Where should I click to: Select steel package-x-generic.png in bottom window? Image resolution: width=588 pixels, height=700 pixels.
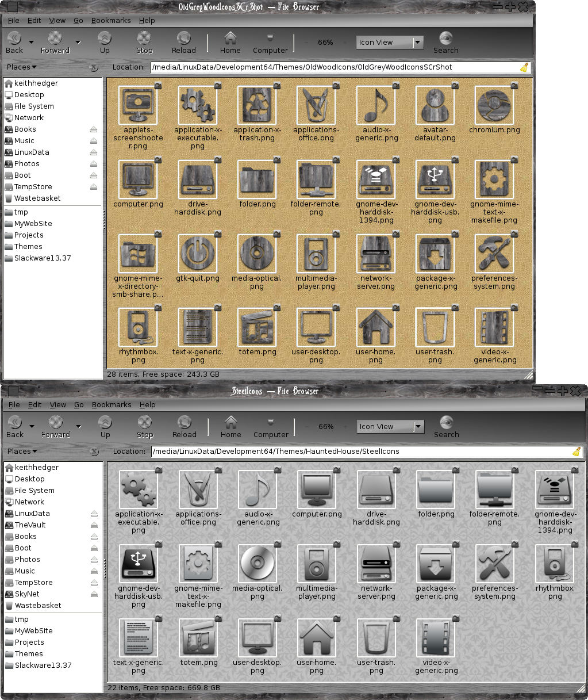[436, 564]
